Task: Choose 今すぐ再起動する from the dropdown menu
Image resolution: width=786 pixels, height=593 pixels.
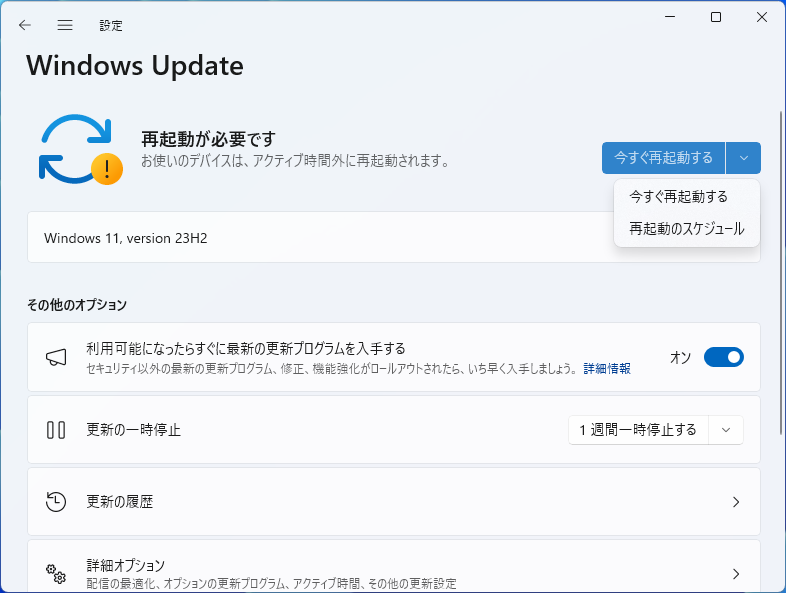Action: [x=687, y=196]
